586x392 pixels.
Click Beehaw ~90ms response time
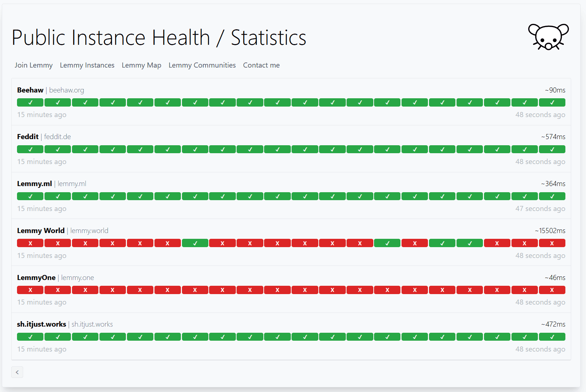pos(555,90)
